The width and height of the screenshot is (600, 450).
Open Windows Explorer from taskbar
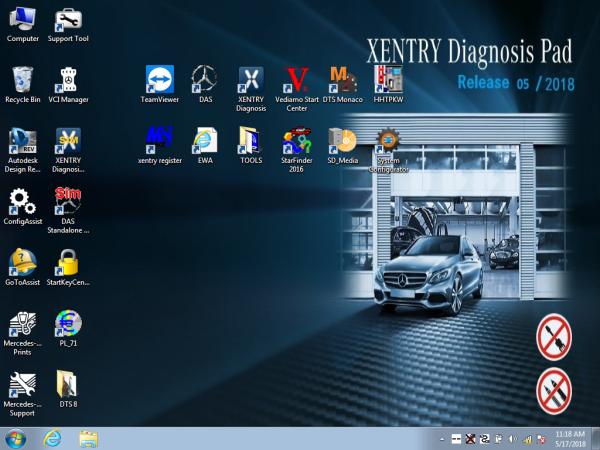(x=89, y=439)
